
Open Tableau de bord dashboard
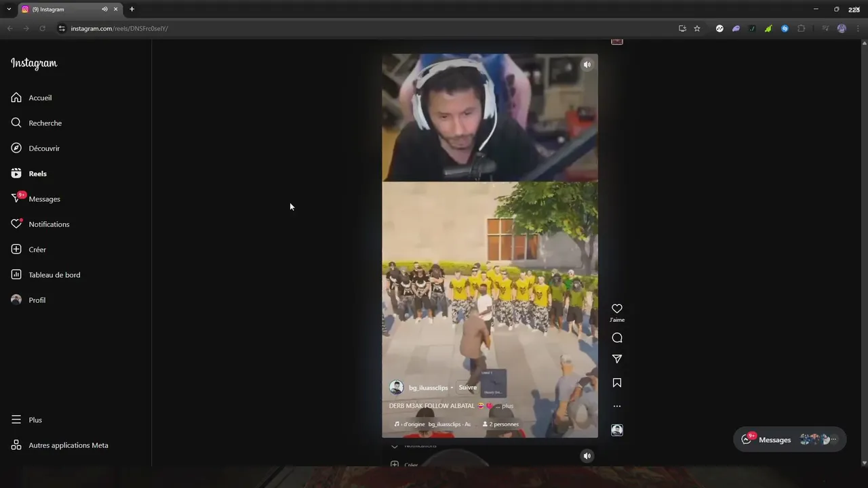(x=45, y=274)
